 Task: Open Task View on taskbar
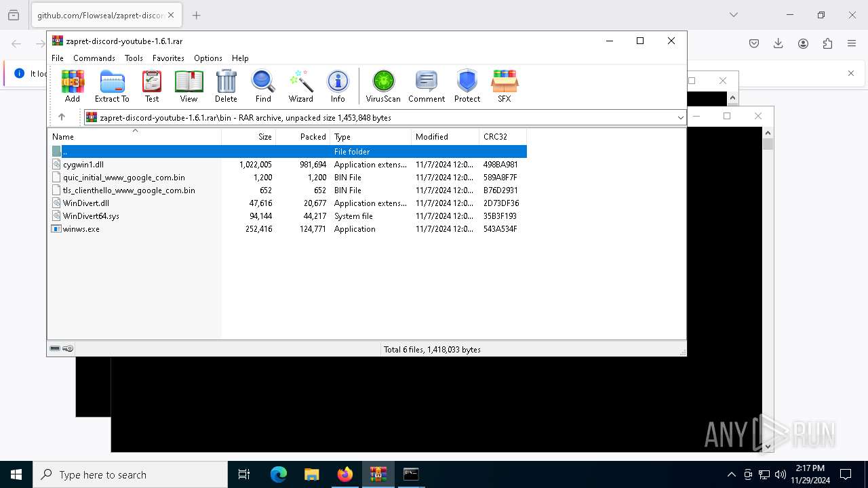pyautogui.click(x=244, y=474)
